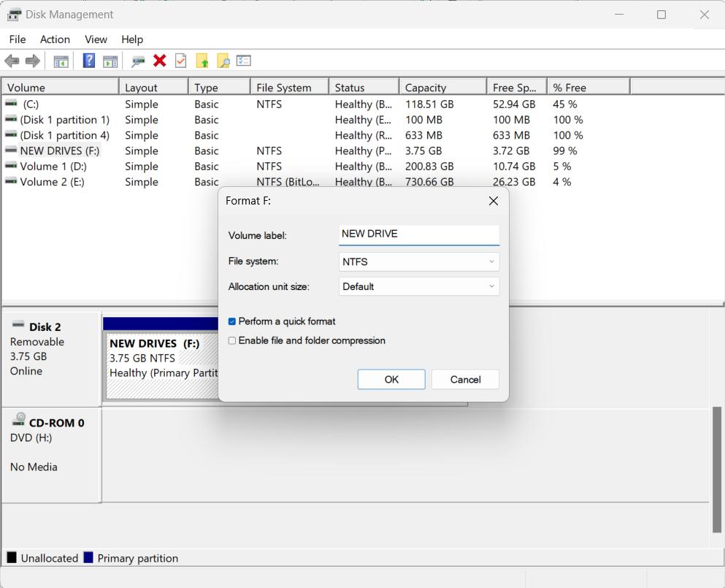The image size is (725, 588).
Task: Click the Forward arrow toolbar icon
Action: pos(32,61)
